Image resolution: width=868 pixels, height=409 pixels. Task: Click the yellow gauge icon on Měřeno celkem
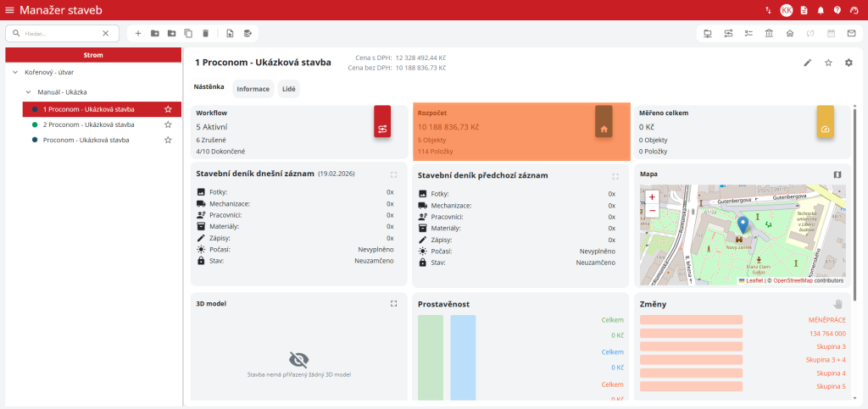coord(825,128)
